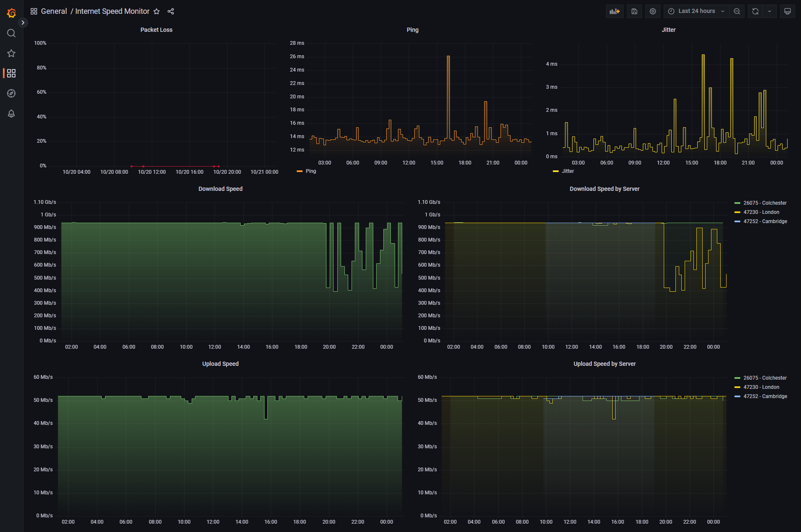Toggle 47230 - London in upload legend
801x532 pixels.
pos(761,387)
